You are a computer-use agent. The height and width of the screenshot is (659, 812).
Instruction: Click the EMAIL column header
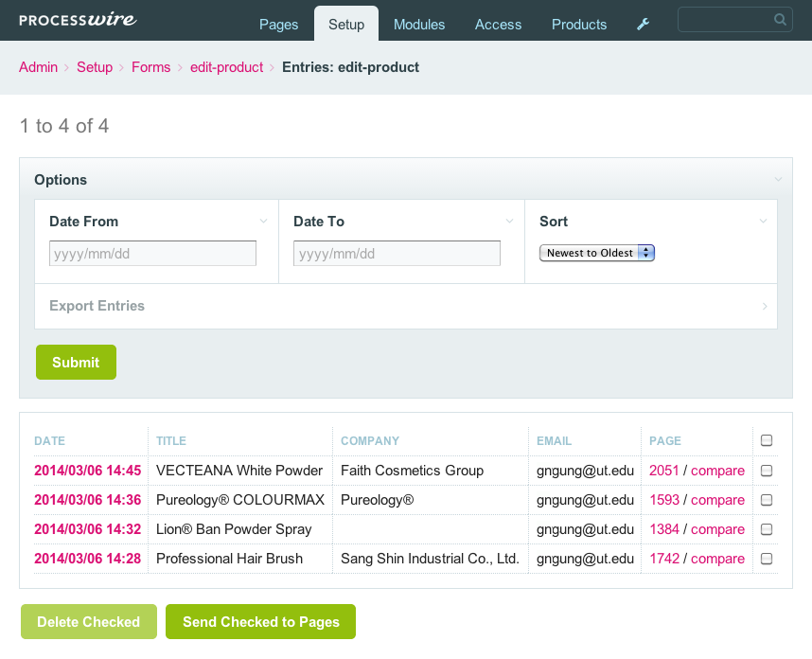554,441
